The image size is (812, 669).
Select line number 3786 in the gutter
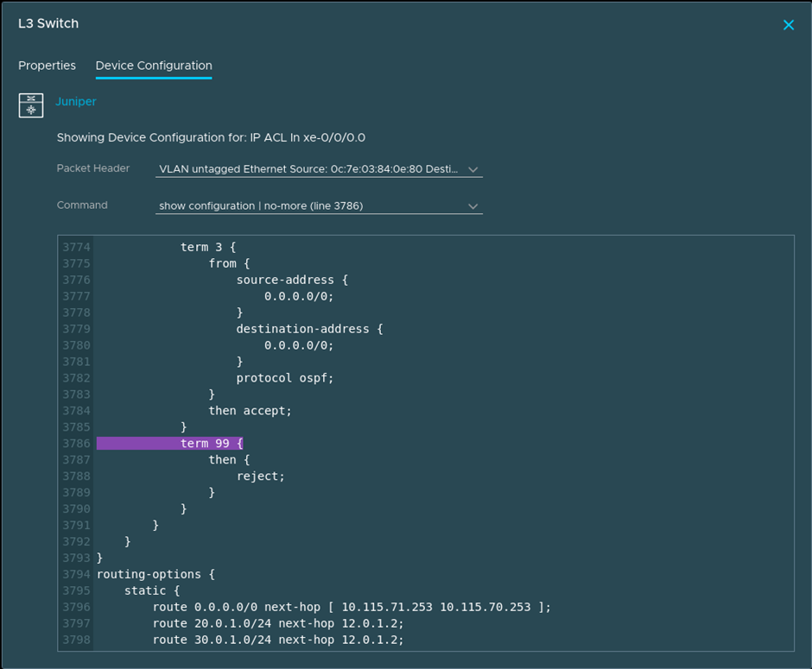(x=77, y=444)
